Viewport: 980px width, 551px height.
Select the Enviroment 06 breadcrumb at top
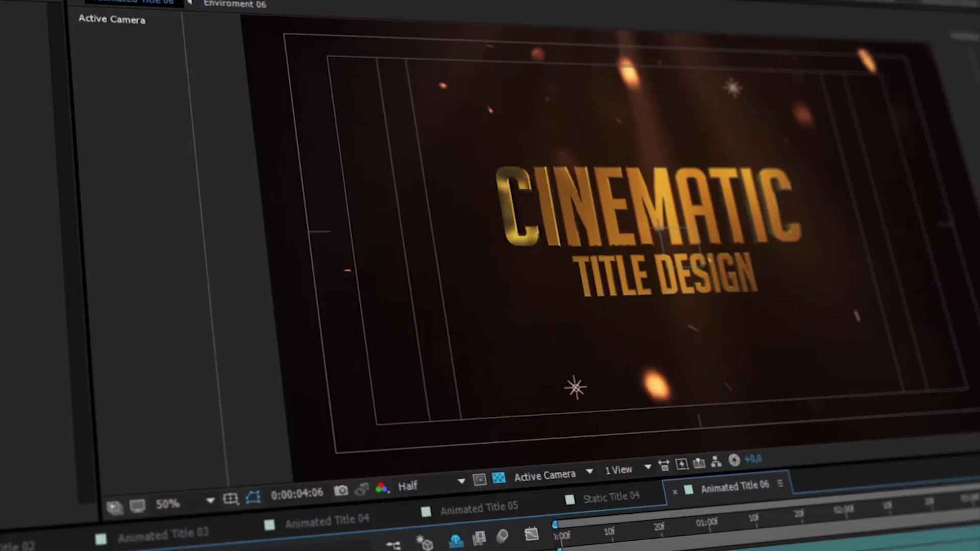pos(235,4)
